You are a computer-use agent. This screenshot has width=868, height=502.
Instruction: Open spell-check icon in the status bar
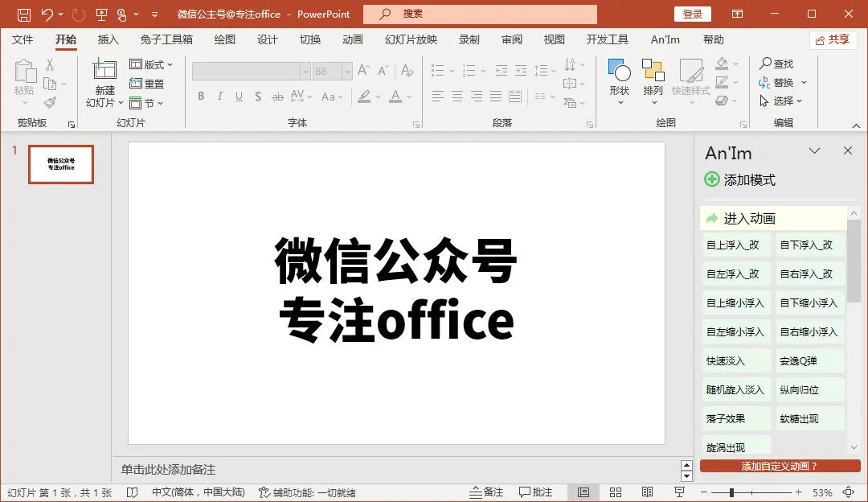[132, 492]
